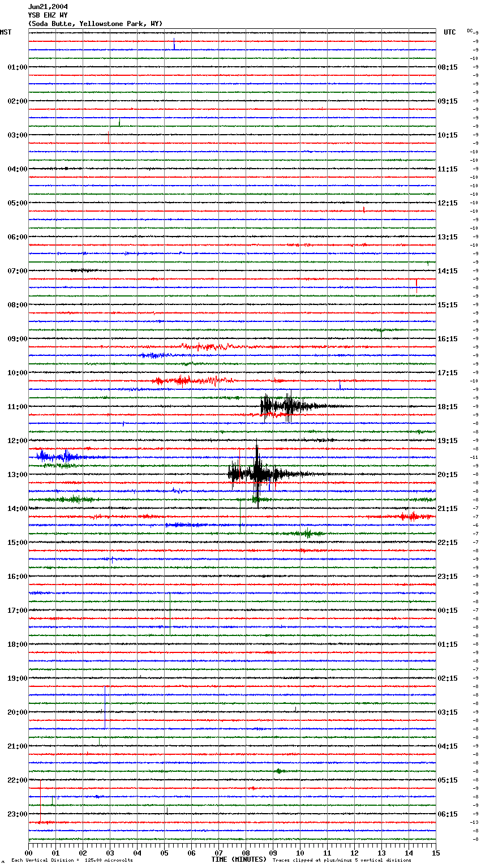
Task: Click the 10:15 UTC time label
Action: (x=448, y=135)
